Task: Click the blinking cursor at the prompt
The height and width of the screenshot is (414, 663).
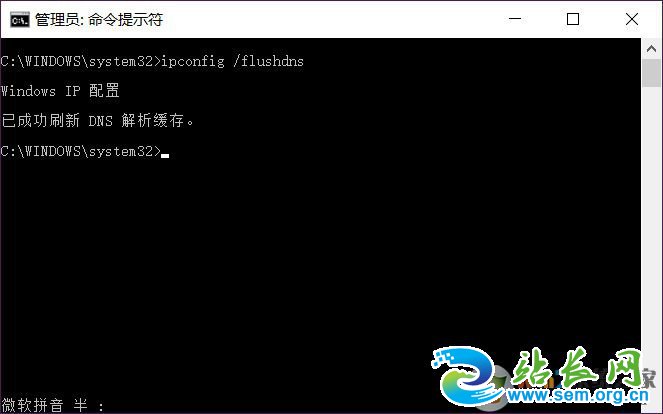Action: click(x=165, y=156)
